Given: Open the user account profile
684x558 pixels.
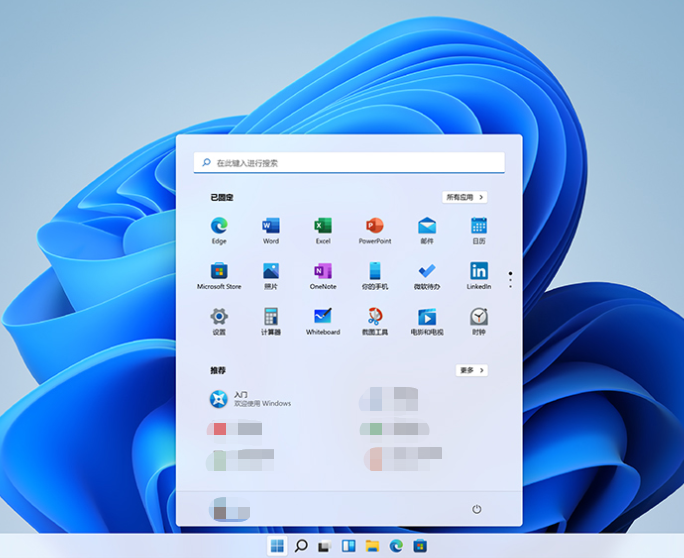Looking at the screenshot, I should click(230, 509).
